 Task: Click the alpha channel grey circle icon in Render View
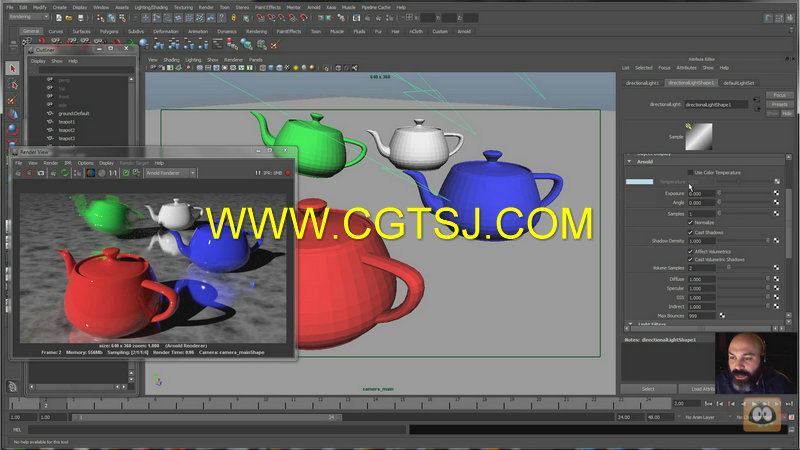[102, 173]
